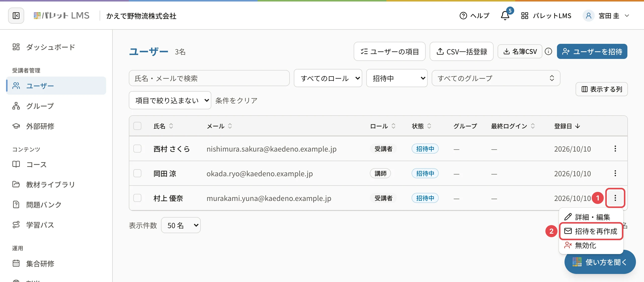Click 条件をクリア link
This screenshot has height=282, width=644.
[x=236, y=100]
